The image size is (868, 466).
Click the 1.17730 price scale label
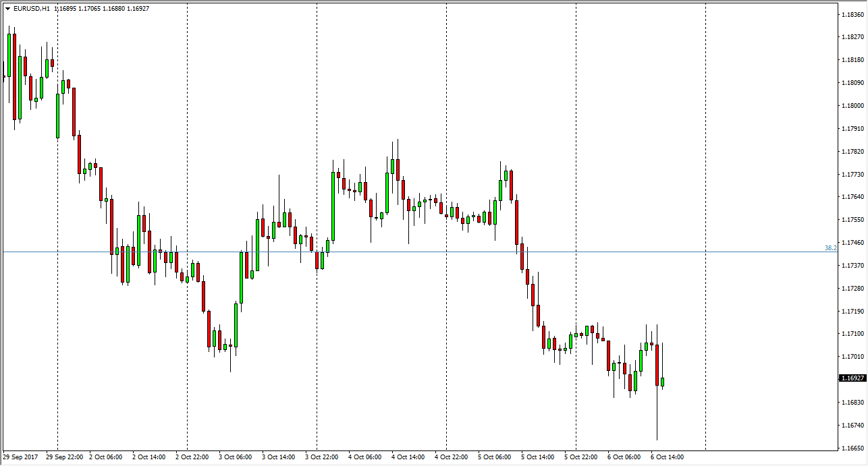tap(852, 175)
